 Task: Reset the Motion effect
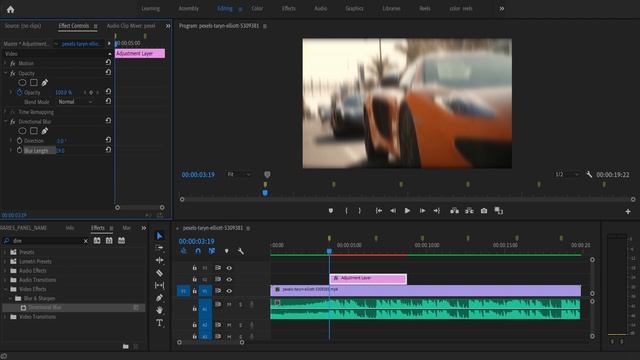(x=108, y=62)
